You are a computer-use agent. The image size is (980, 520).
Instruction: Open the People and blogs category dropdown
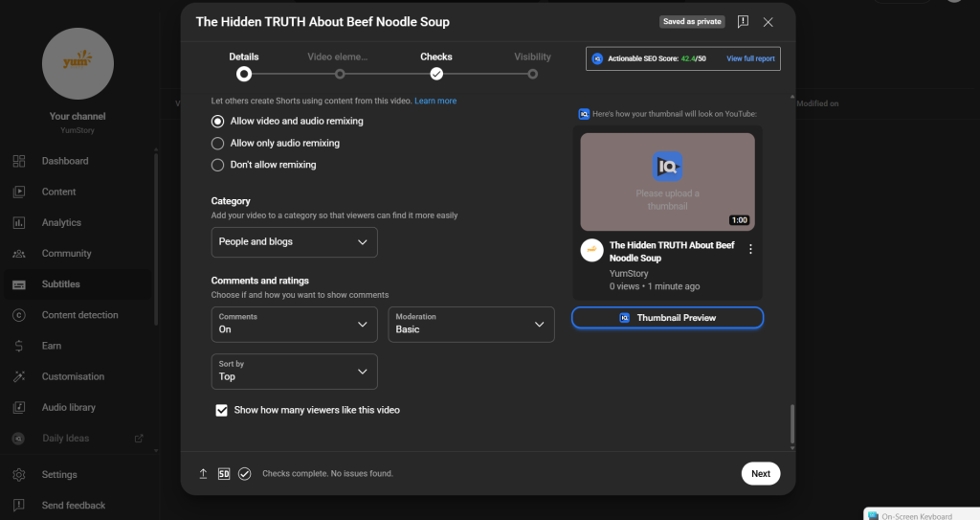point(294,242)
